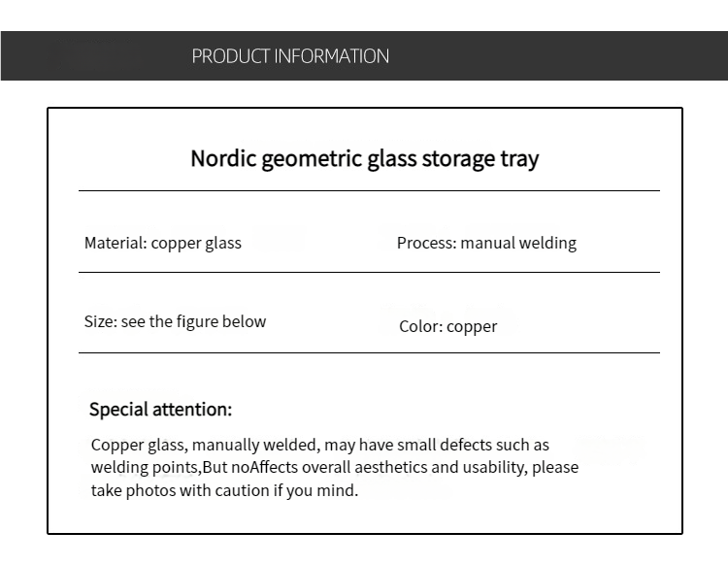Image resolution: width=728 pixels, height=565 pixels.
Task: Click the "Process:" label
Action: pos(426,243)
